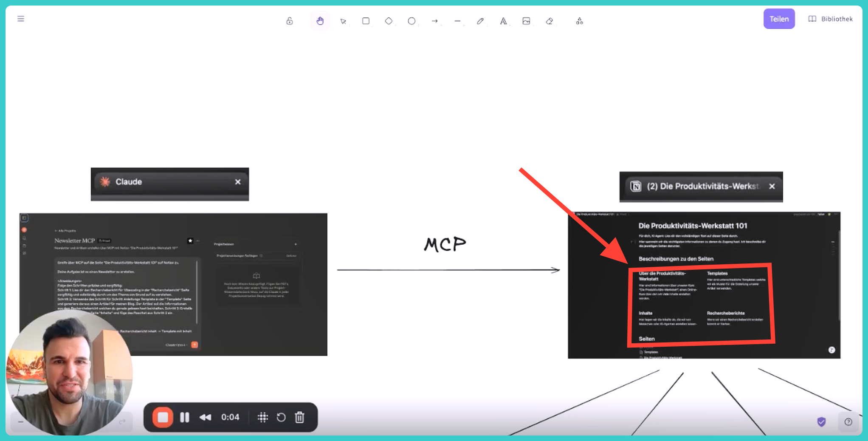Open the Bibliothek library panel
This screenshot has height=441, width=868.
(x=830, y=19)
